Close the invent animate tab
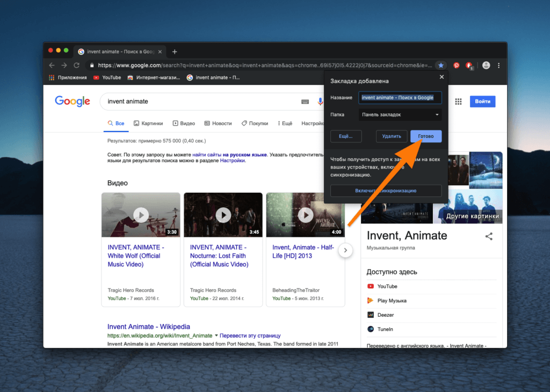Image resolution: width=550 pixels, height=392 pixels. pyautogui.click(x=160, y=52)
